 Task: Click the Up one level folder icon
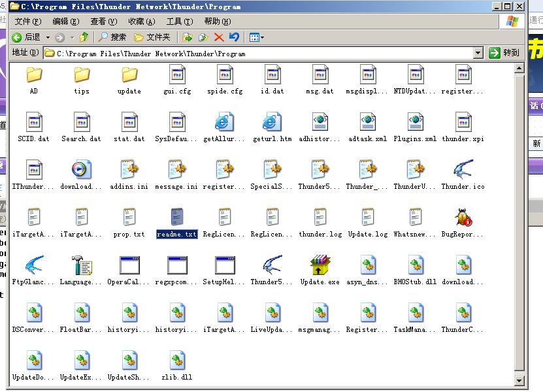(84, 37)
